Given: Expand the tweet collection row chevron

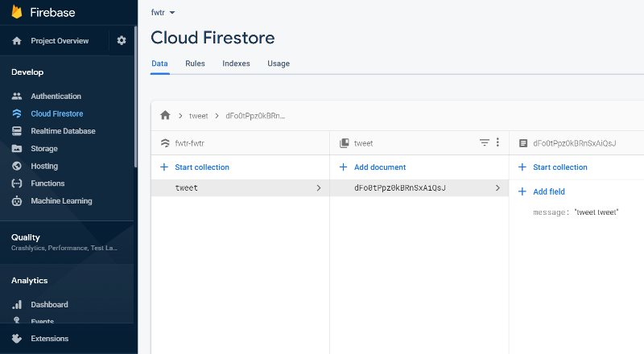Looking at the screenshot, I should tap(319, 187).
